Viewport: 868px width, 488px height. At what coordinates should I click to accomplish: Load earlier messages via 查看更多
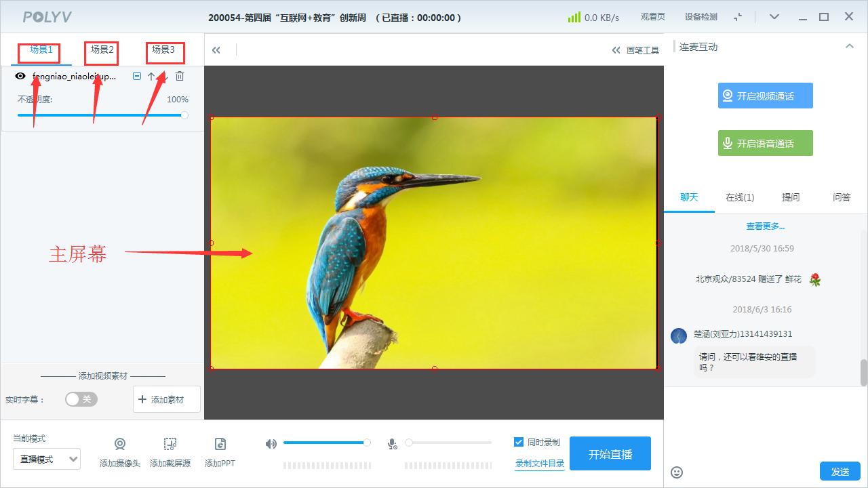[x=766, y=226]
